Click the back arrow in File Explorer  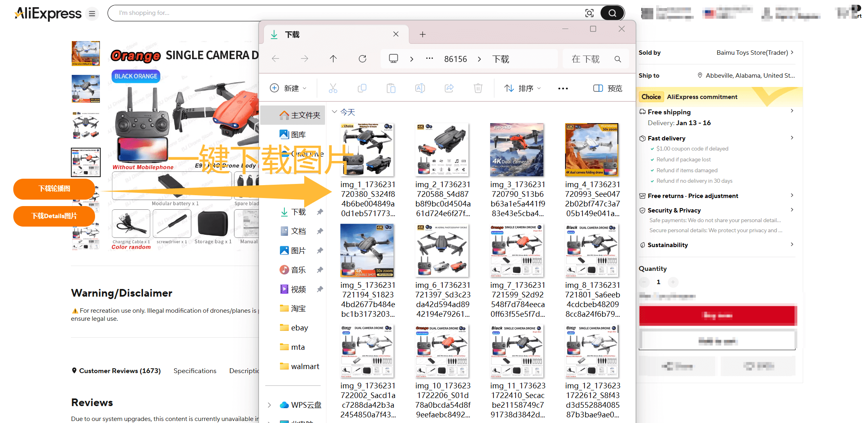pyautogui.click(x=276, y=59)
